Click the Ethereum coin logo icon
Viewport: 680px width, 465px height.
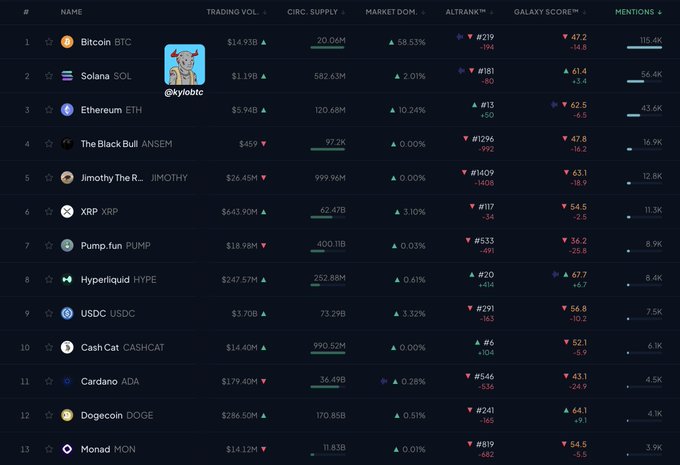pyautogui.click(x=67, y=110)
